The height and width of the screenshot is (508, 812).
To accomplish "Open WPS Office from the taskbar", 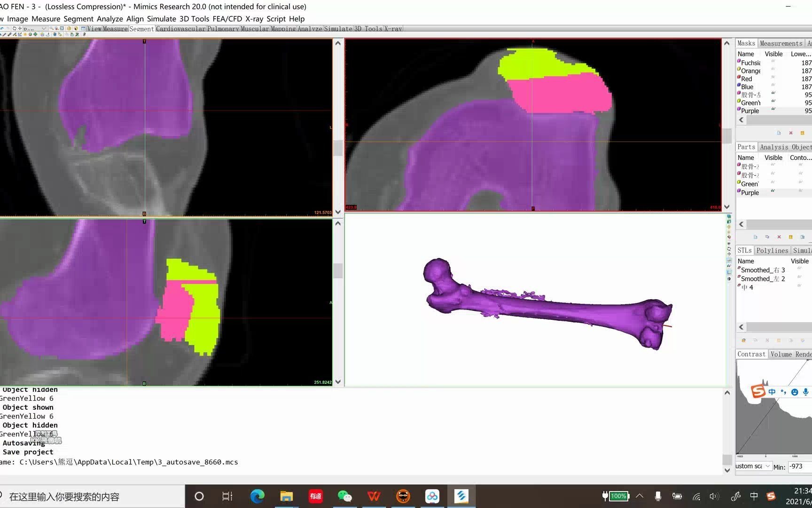I will 374,496.
